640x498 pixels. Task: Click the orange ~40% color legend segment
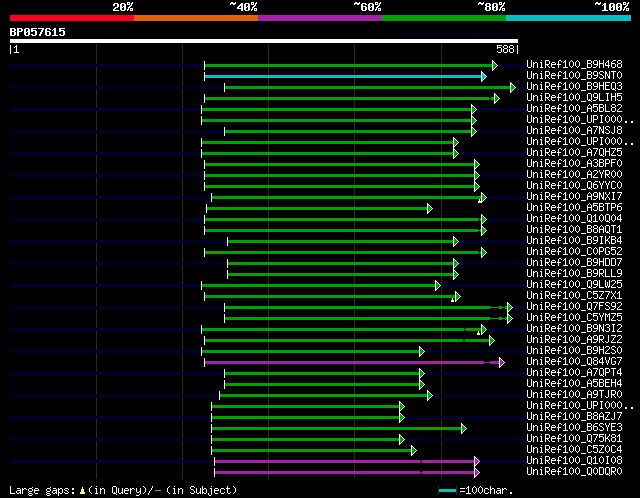196,18
